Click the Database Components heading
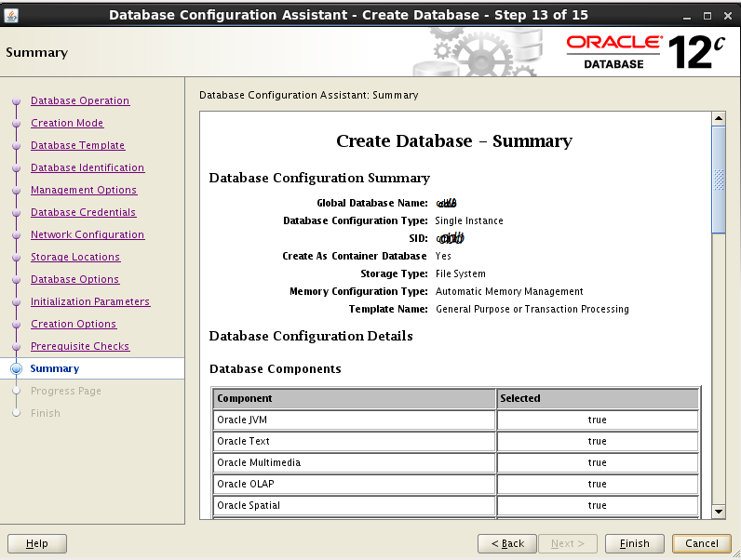 (275, 368)
